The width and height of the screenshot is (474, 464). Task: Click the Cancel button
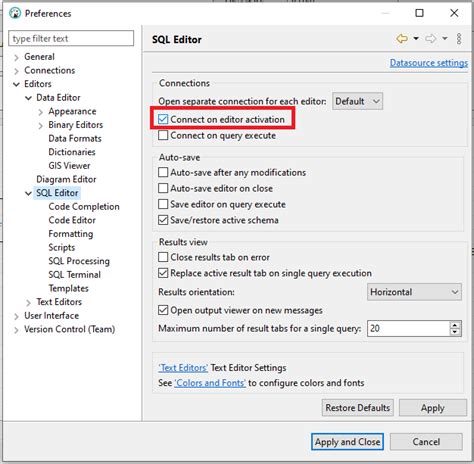click(426, 442)
